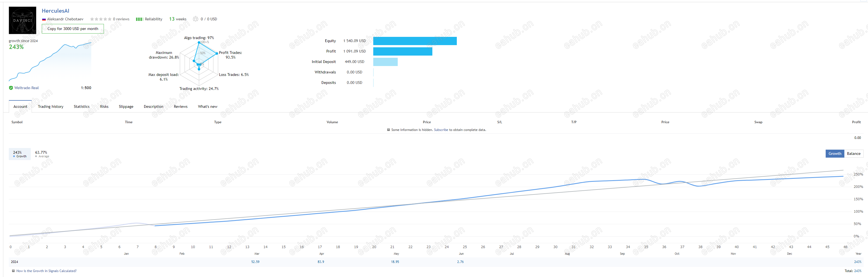This screenshot has height=277, width=868.
Task: Click the blue Equity bar
Action: click(x=415, y=41)
